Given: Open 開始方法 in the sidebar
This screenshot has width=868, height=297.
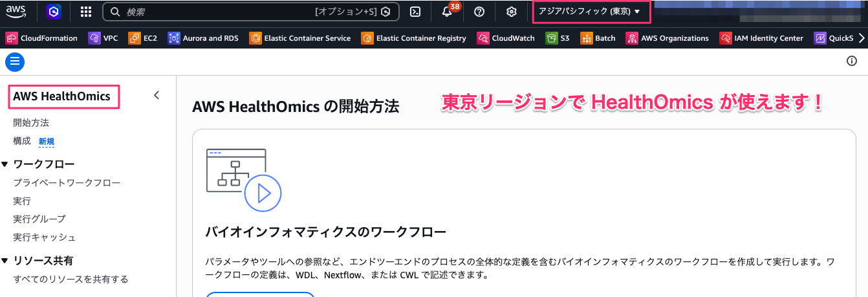Looking at the screenshot, I should click(31, 122).
